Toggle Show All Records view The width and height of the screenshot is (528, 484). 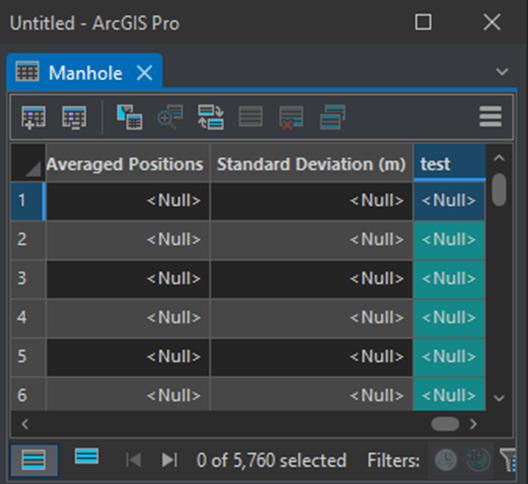tap(34, 460)
